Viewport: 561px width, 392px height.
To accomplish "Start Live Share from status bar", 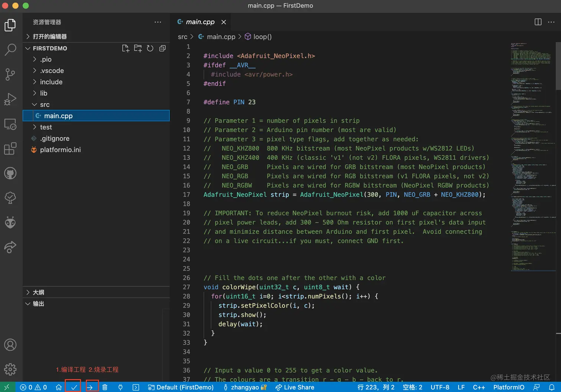I will 295,387.
